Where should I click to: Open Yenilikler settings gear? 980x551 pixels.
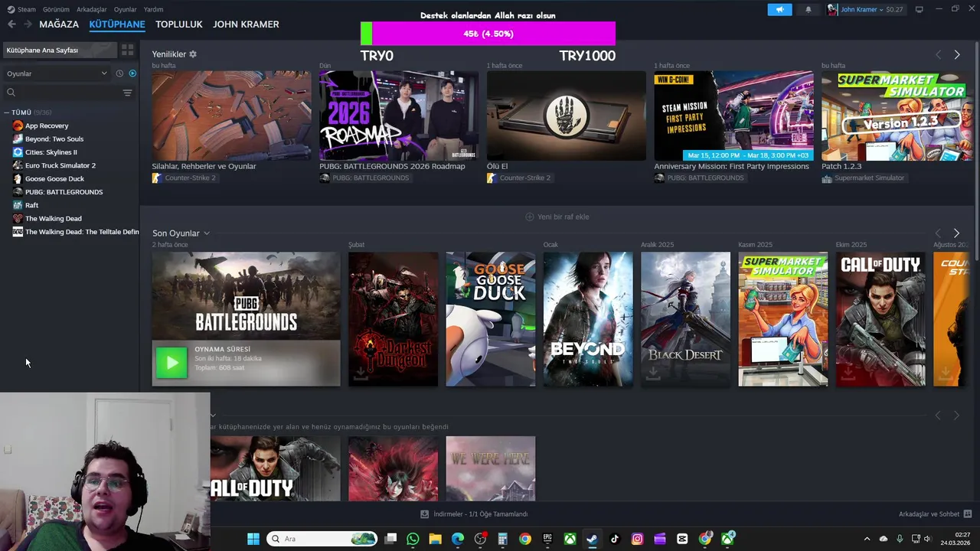(193, 54)
